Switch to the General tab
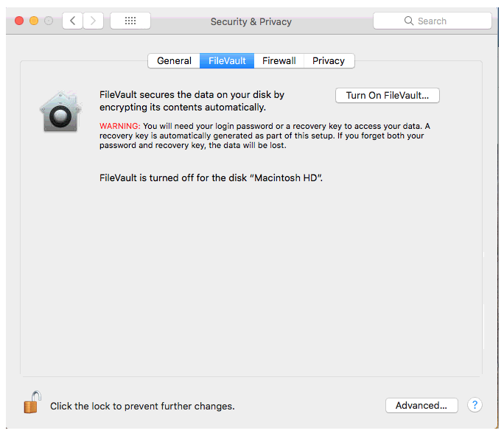Image resolution: width=504 pixels, height=436 pixels. point(174,60)
